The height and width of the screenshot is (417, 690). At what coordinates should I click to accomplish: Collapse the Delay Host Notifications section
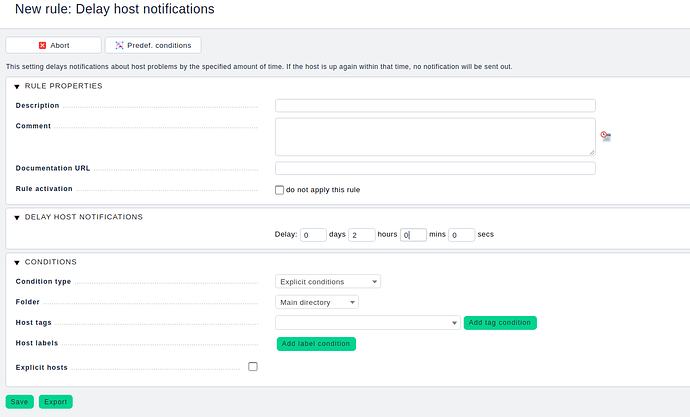(x=17, y=218)
